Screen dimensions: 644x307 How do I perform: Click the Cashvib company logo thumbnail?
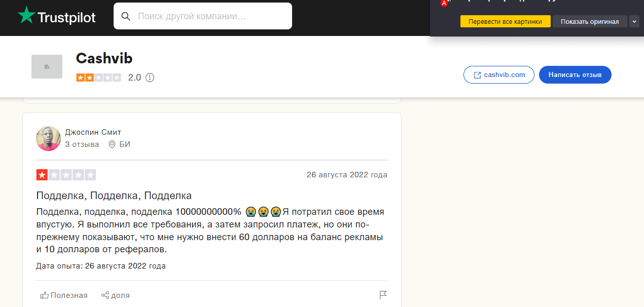[47, 66]
